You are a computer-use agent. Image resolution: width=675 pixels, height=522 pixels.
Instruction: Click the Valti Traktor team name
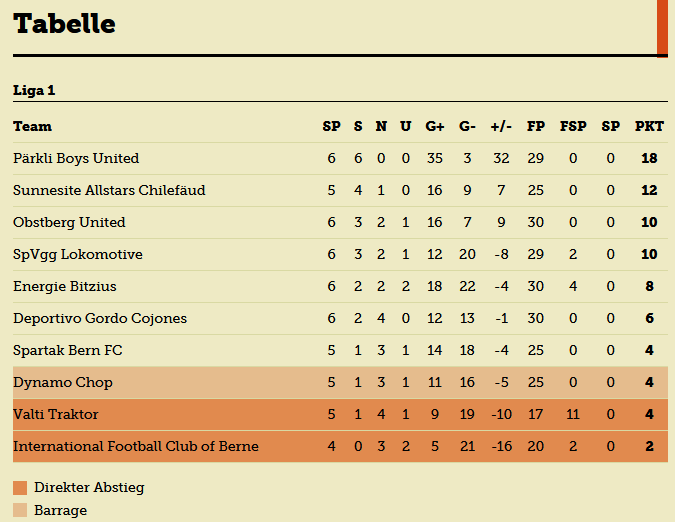[56, 414]
